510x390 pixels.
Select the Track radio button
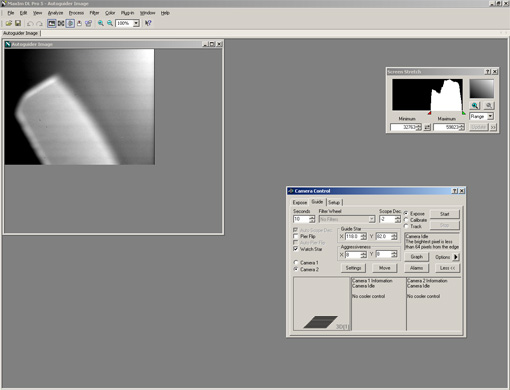[406, 226]
